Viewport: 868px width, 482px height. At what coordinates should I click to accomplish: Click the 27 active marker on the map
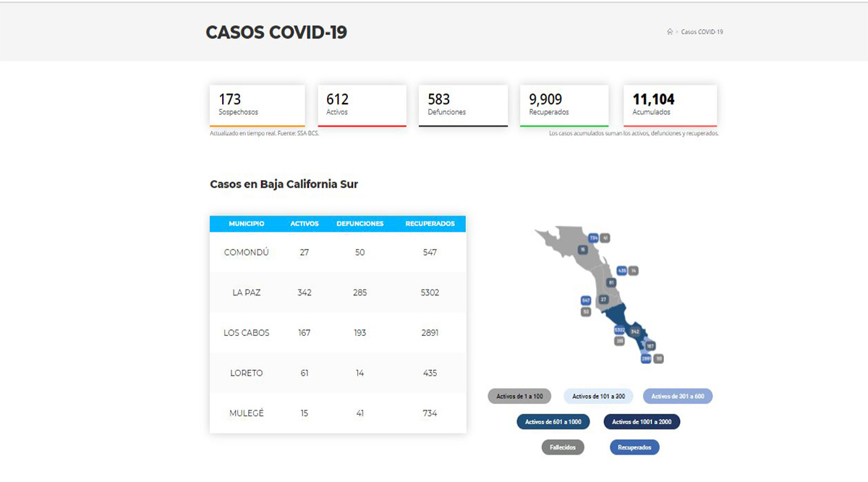point(603,299)
